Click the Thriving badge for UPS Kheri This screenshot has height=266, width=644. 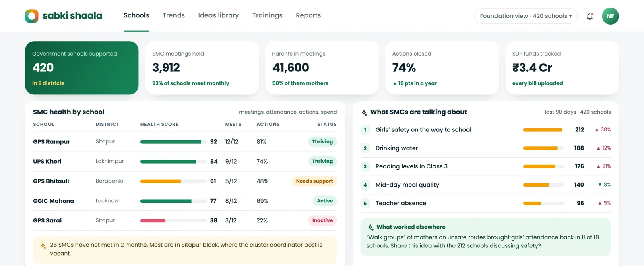(322, 161)
